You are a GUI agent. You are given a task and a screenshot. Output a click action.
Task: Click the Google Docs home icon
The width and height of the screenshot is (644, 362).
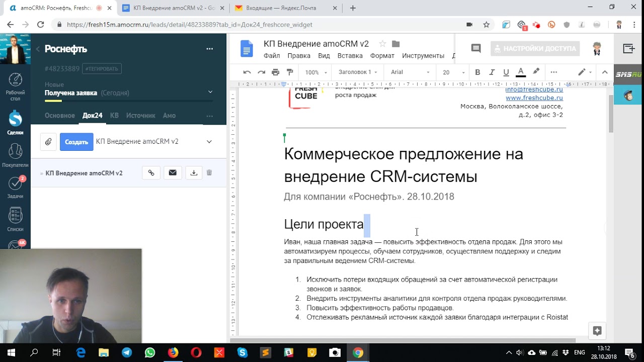[x=247, y=49]
